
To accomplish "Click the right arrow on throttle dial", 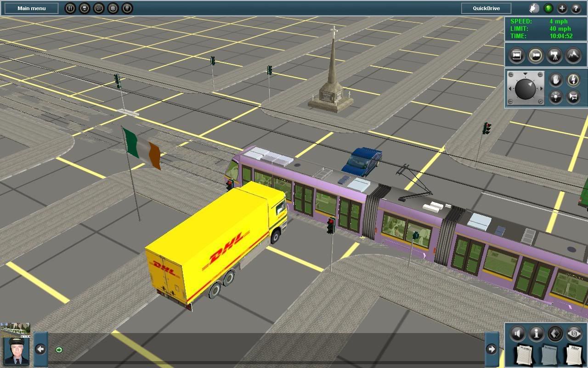I will click(x=541, y=88).
